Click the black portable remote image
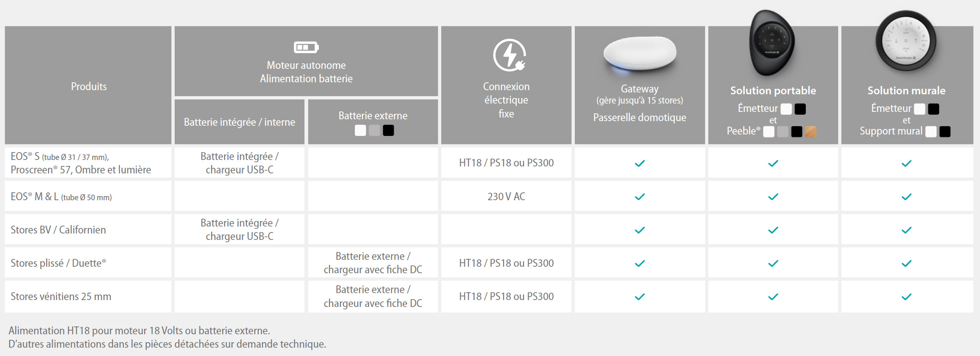 click(772, 42)
